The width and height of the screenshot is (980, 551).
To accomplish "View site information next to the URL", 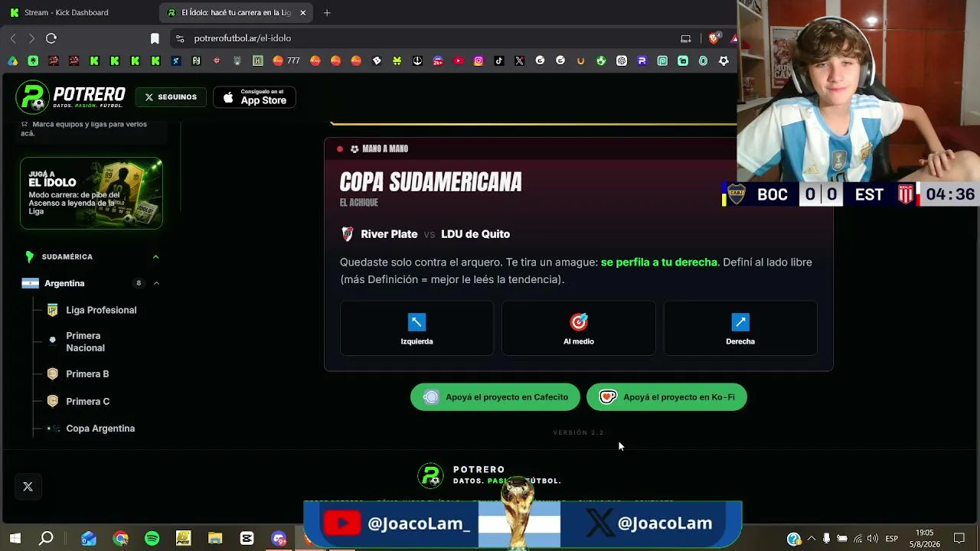I will [180, 38].
